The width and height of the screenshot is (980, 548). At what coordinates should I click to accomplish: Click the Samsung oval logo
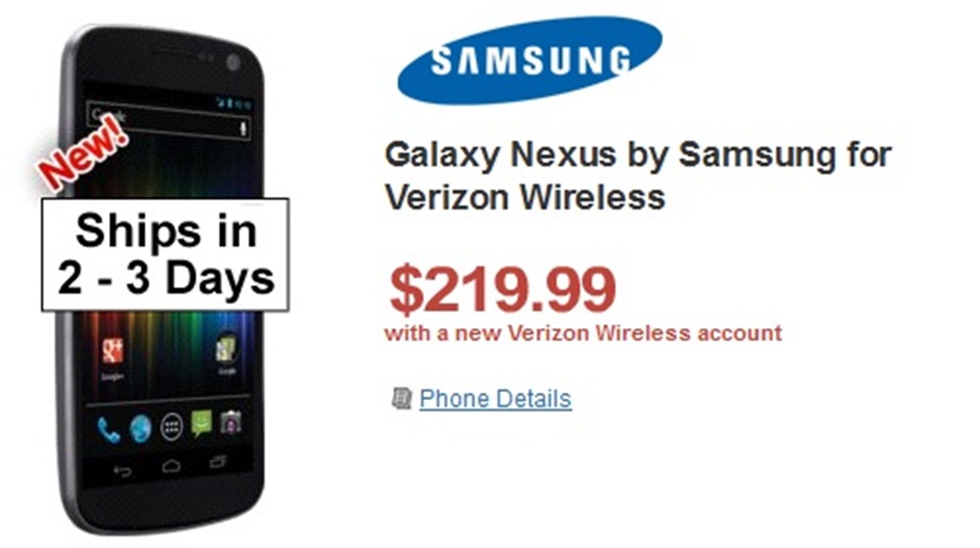[530, 60]
